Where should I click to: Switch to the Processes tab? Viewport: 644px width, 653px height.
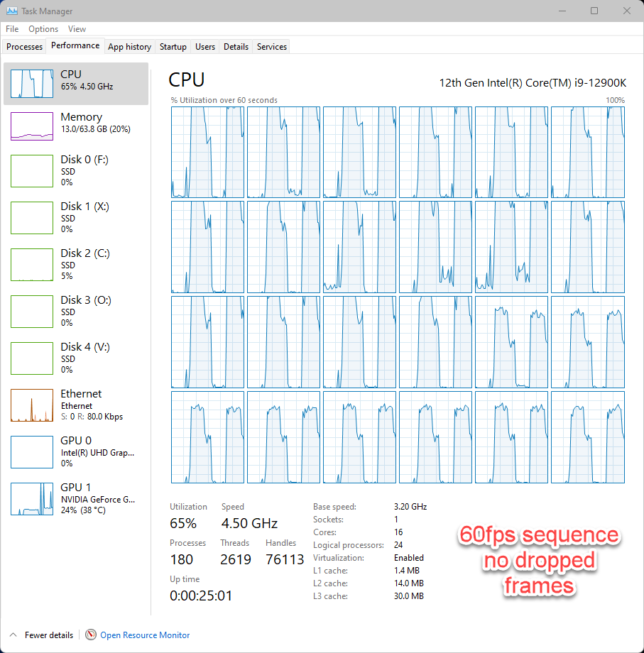(x=24, y=46)
